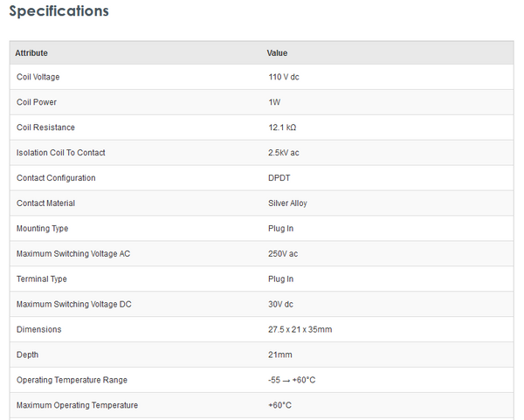Select the Mounting Type label

pyautogui.click(x=42, y=229)
